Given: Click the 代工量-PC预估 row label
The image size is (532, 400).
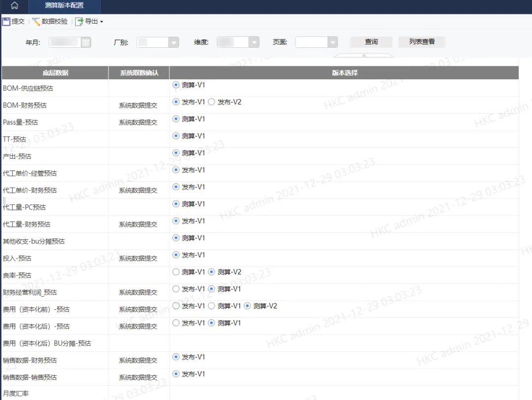Looking at the screenshot, I should 24,207.
